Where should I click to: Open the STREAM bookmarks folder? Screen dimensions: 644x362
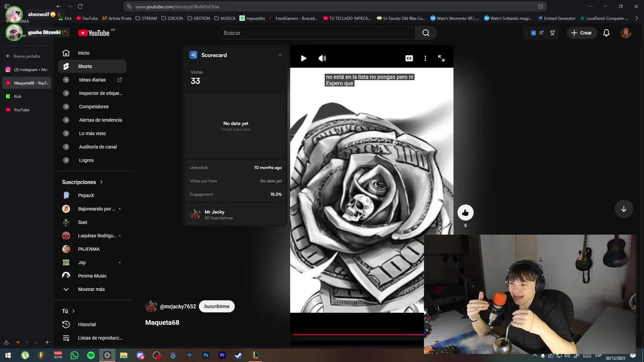pyautogui.click(x=146, y=18)
